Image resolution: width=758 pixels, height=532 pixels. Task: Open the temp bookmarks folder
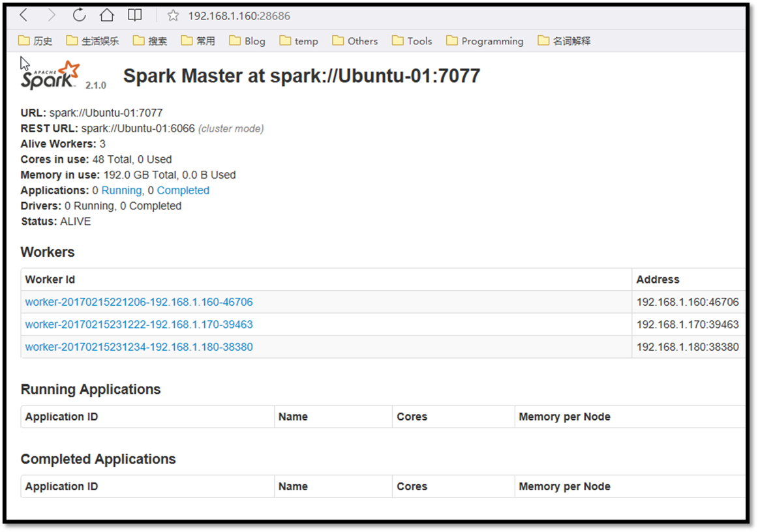299,41
